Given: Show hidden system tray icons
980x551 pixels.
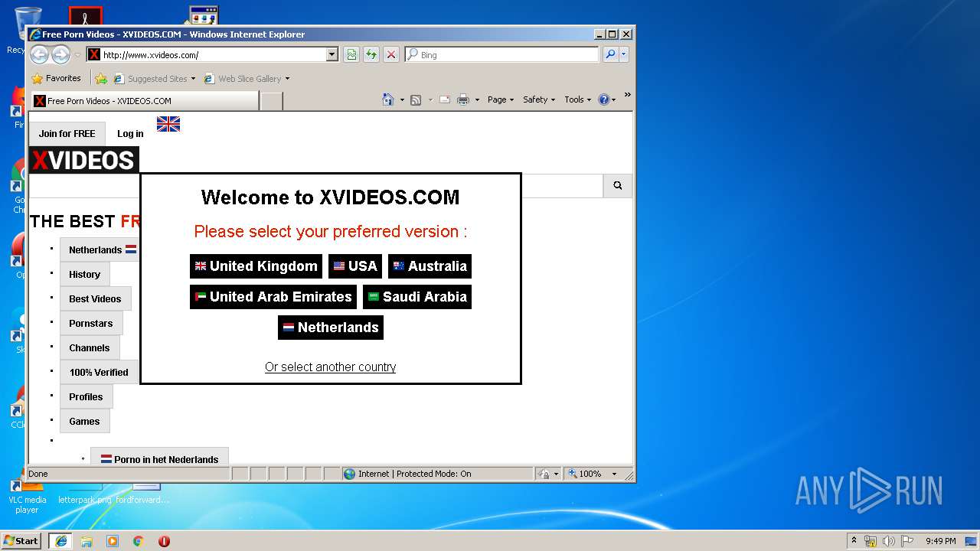Looking at the screenshot, I should click(854, 540).
